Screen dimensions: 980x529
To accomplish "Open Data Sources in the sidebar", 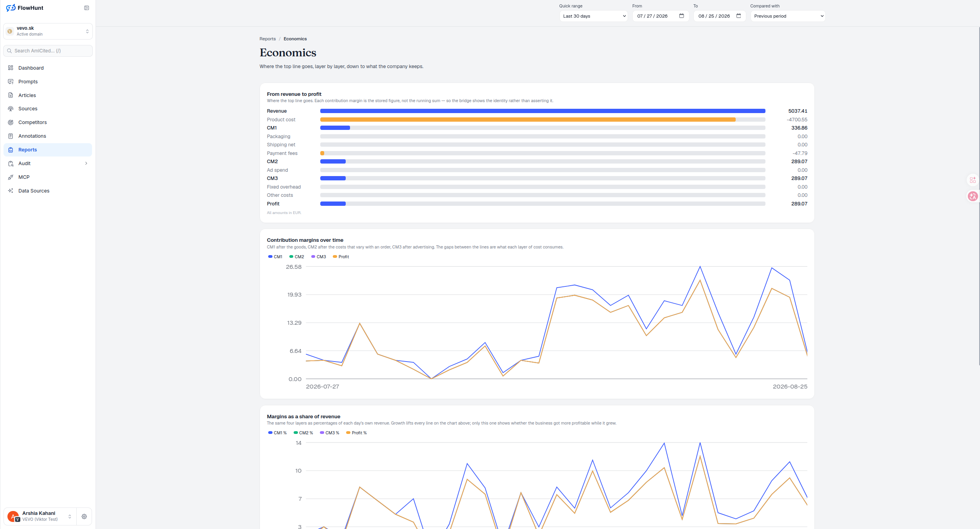I will click(x=48, y=191).
